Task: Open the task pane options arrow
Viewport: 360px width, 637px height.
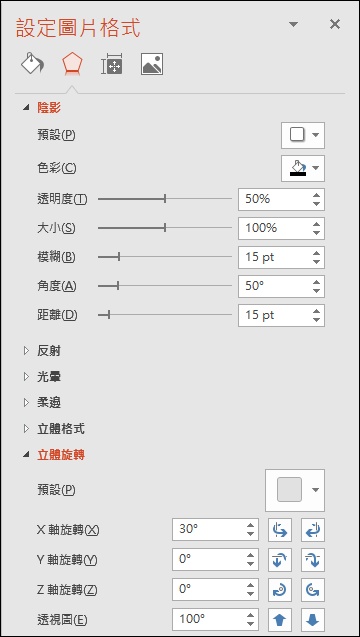Action: (x=293, y=24)
